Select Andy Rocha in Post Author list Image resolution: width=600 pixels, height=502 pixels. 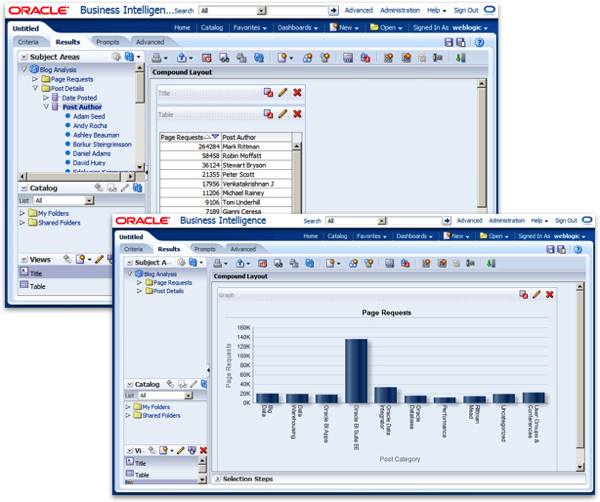pos(90,126)
